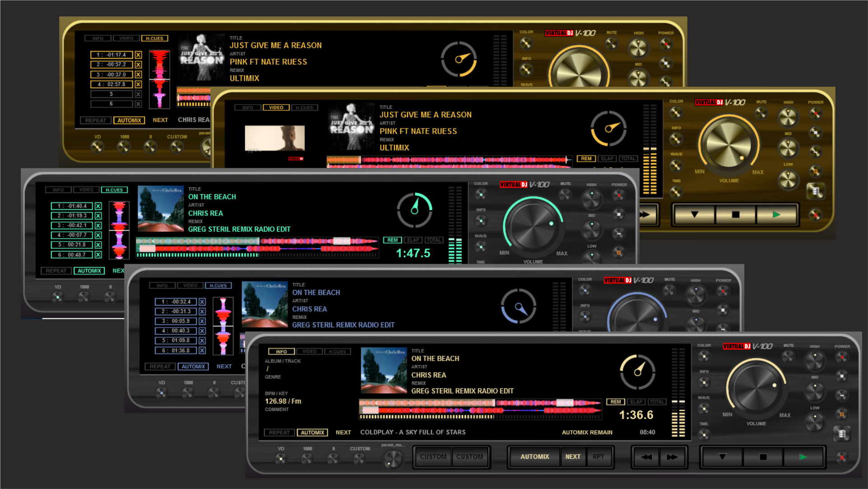Open the database browser icon on the front black deck
This screenshot has width=868, height=489.
[842, 434]
